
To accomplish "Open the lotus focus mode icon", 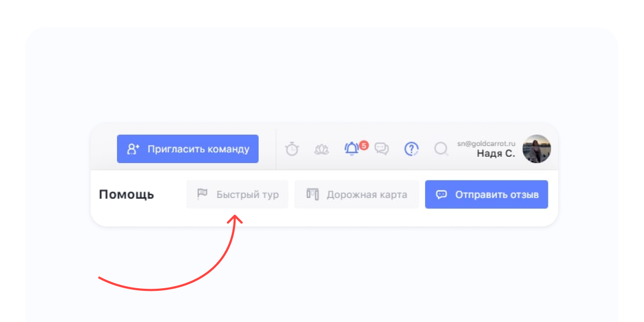I will [x=321, y=149].
